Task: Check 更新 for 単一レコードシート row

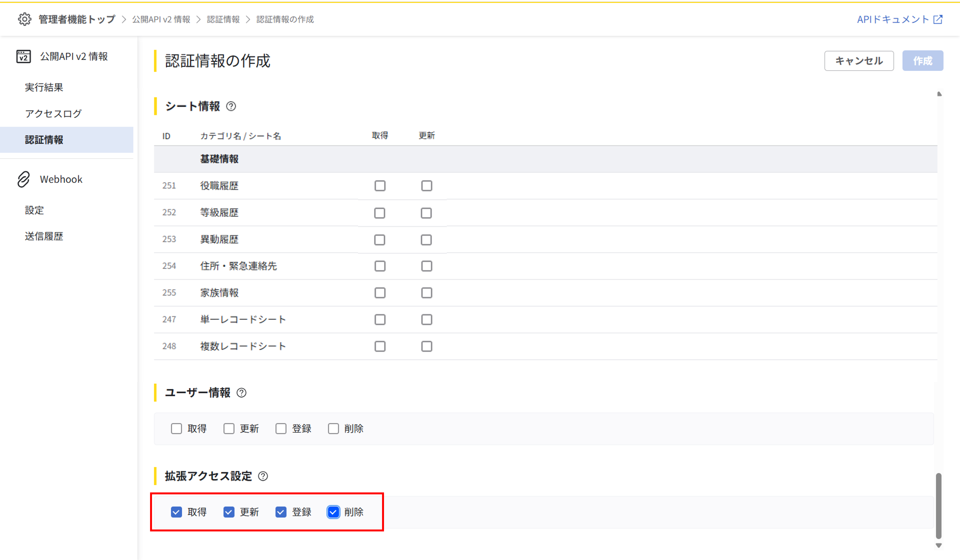Action: [x=427, y=319]
